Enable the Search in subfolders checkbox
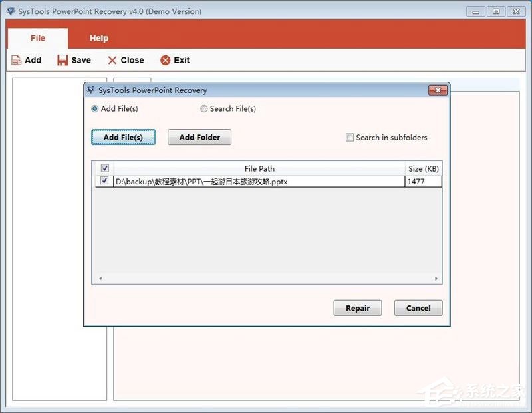The height and width of the screenshot is (413, 532). point(350,138)
